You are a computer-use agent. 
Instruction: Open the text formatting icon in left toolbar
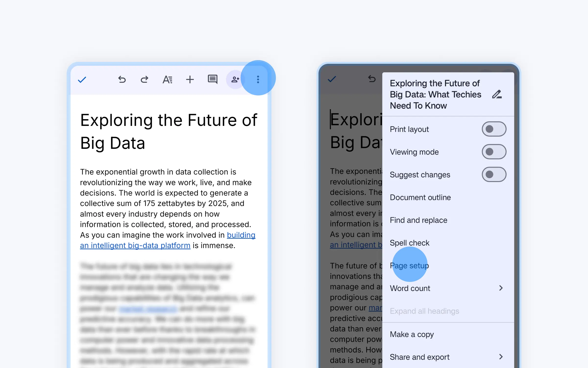click(x=168, y=79)
